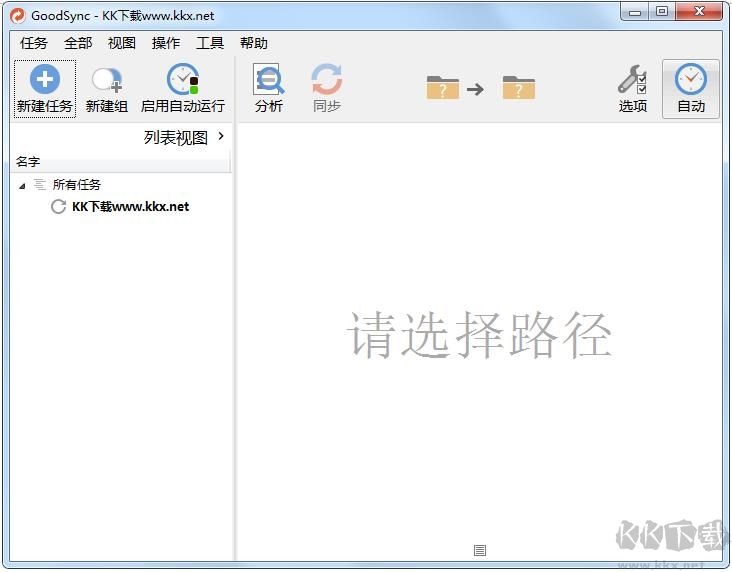Open 选项 (Options) wrench icon
The image size is (732, 572).
pos(633,79)
